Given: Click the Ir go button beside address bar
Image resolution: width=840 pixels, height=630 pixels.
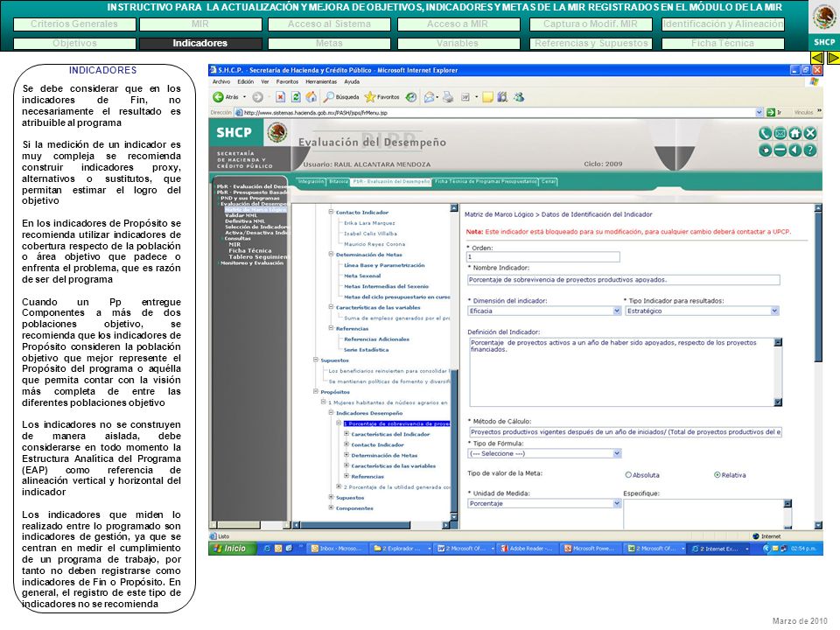Looking at the screenshot, I should (x=774, y=113).
